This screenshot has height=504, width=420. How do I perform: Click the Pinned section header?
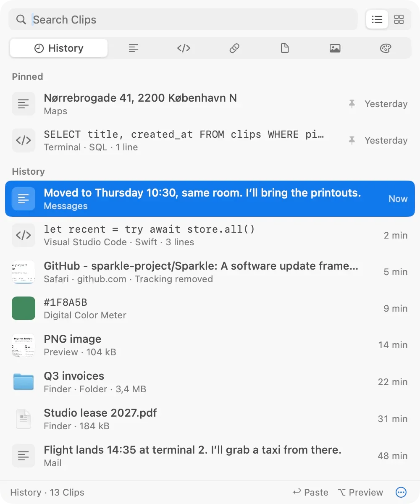pyautogui.click(x=27, y=76)
